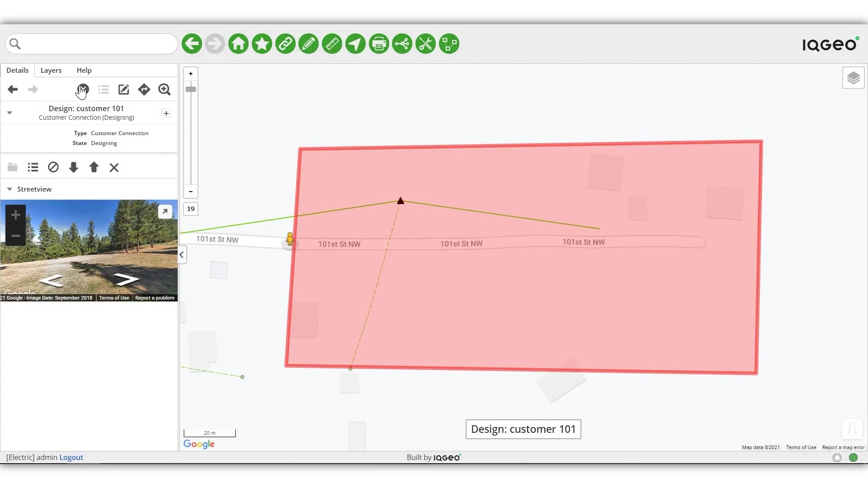Click the Details tab in sidebar
The width and height of the screenshot is (868, 488).
point(17,70)
